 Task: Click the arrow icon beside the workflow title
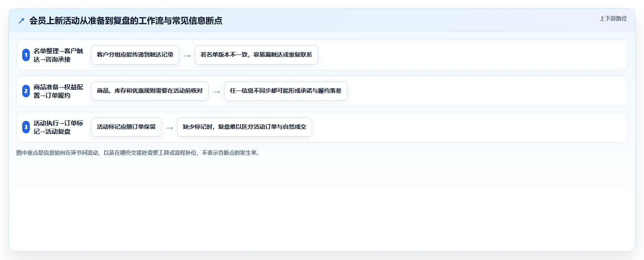(x=21, y=21)
